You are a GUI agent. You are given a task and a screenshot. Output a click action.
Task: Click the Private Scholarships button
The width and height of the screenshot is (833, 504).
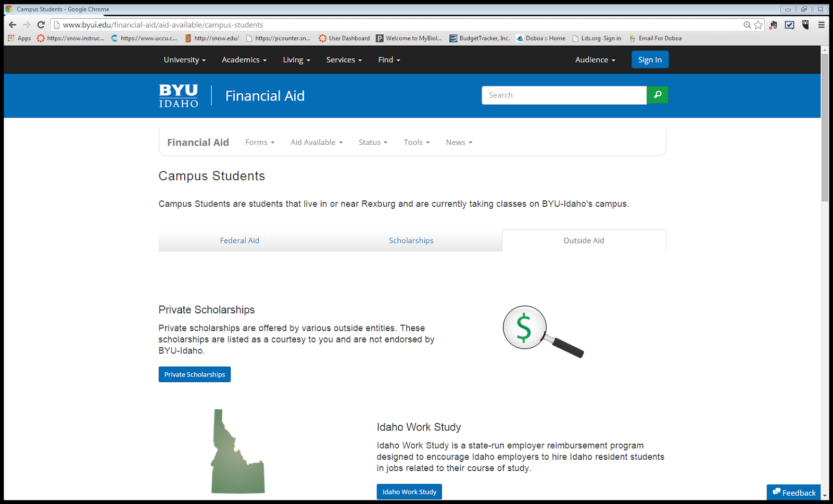pyautogui.click(x=195, y=374)
